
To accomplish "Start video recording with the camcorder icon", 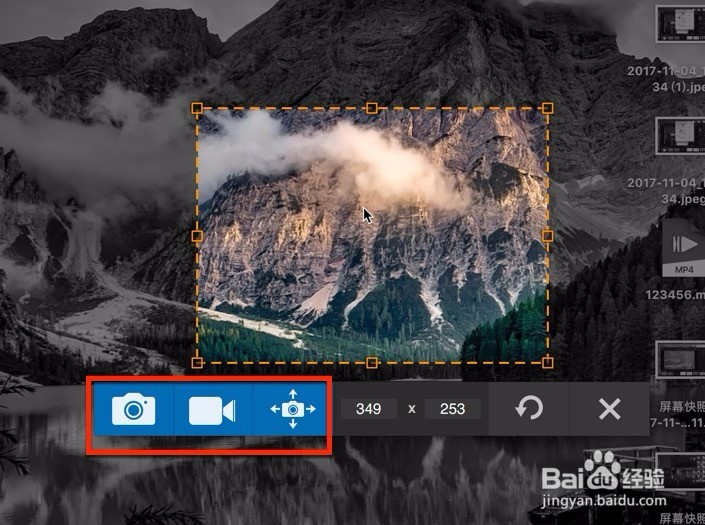I will pos(213,409).
